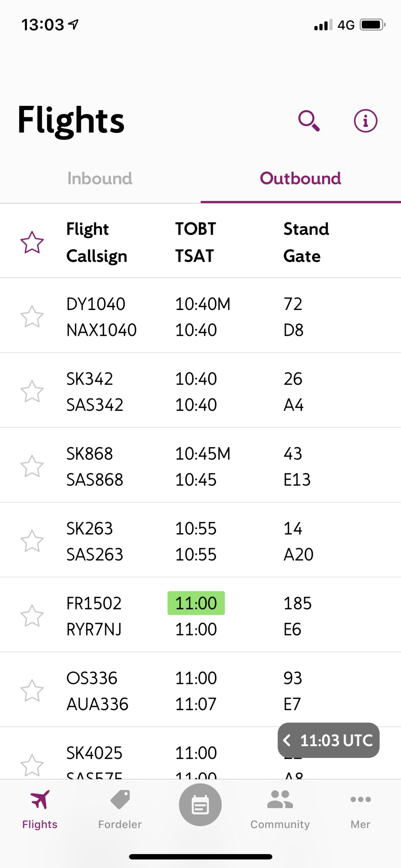
Task: Open flight search with magnifier icon
Action: [x=309, y=120]
